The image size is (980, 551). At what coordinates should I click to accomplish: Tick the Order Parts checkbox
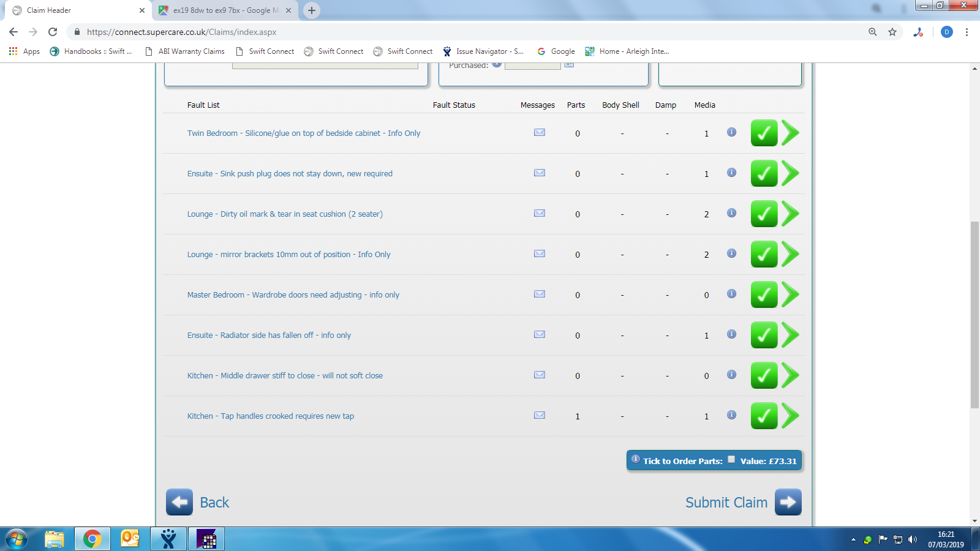pos(731,460)
